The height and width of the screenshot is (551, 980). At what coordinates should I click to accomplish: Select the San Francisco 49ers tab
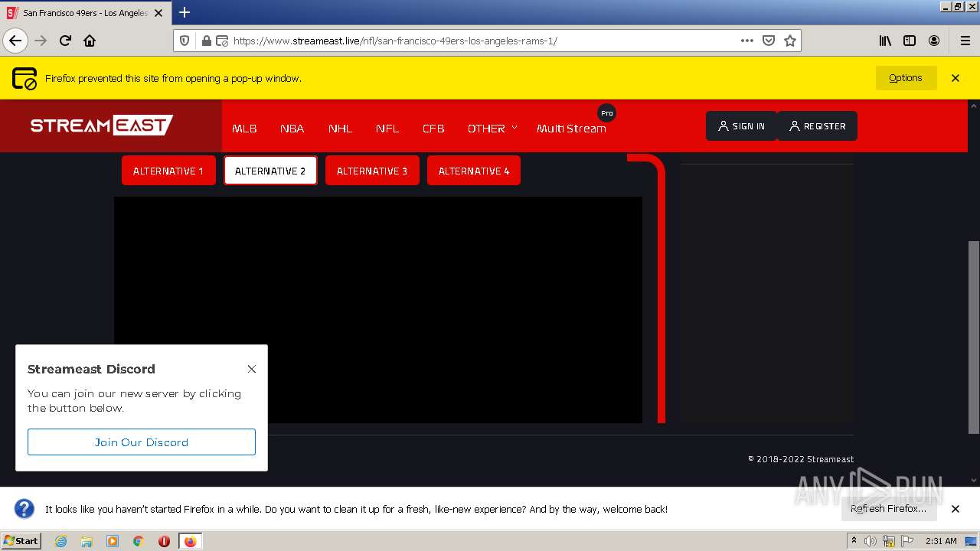[86, 13]
